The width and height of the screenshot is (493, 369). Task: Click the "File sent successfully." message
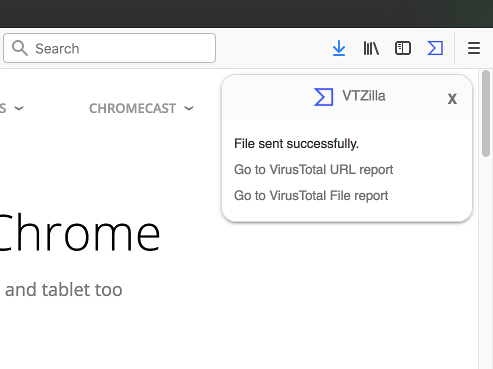pos(296,144)
